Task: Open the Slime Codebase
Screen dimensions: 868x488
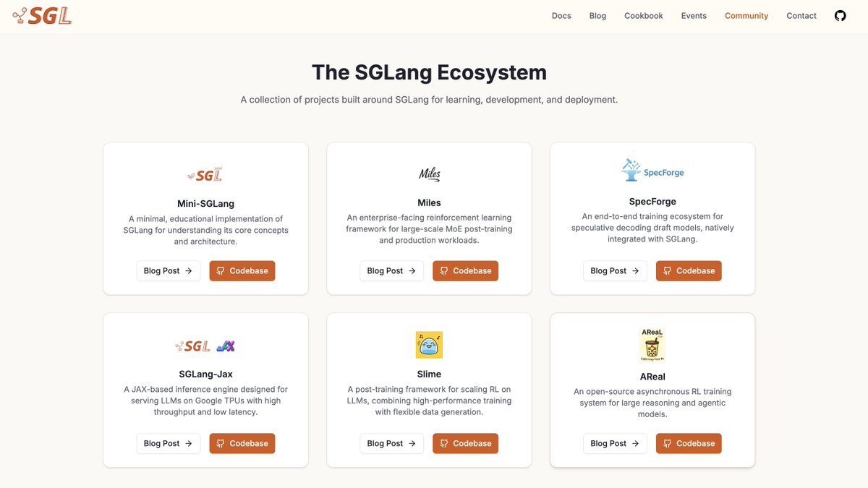Action: pyautogui.click(x=466, y=443)
